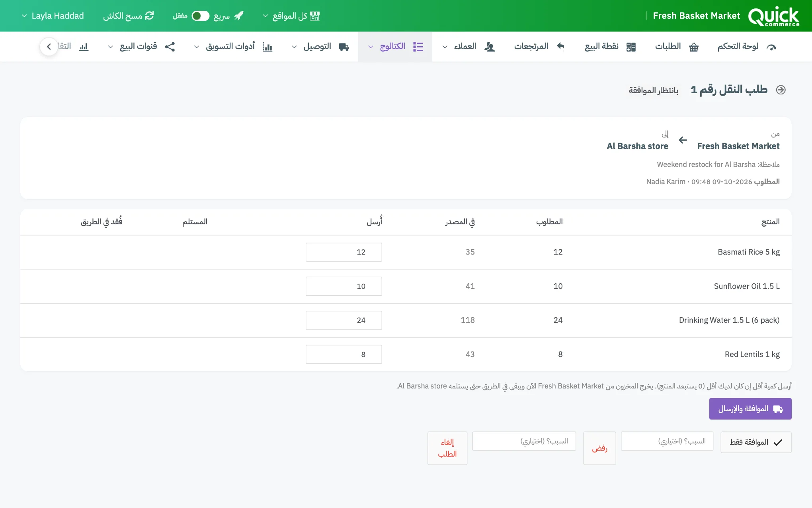Click the send quantity field for Basmati Rice
812x508 pixels.
(344, 252)
